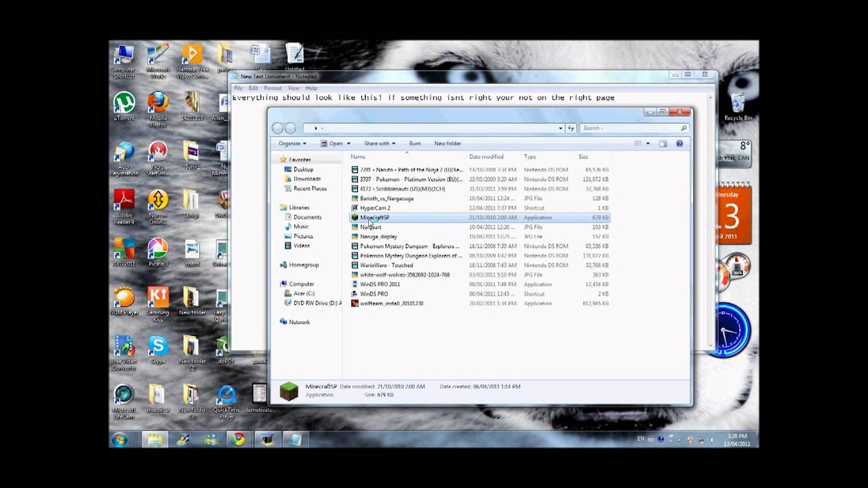
Task: Select the HyperCam 2 shortcut file
Action: click(x=479, y=208)
